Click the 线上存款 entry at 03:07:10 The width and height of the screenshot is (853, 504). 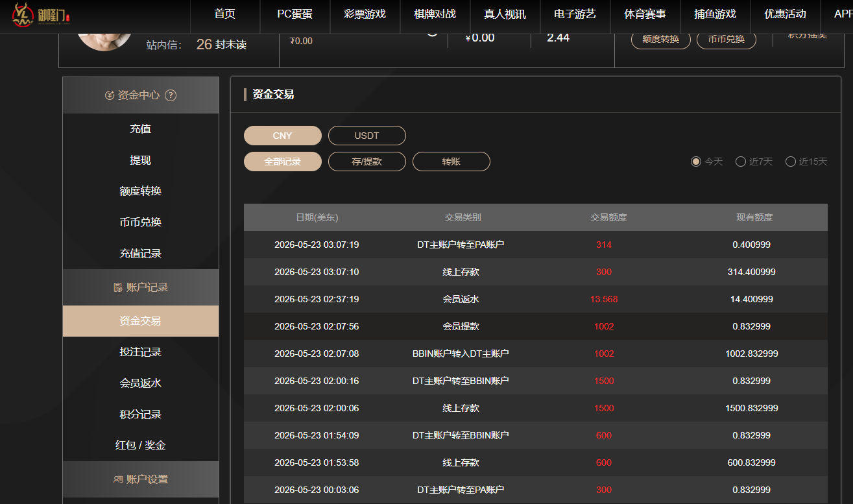461,272
